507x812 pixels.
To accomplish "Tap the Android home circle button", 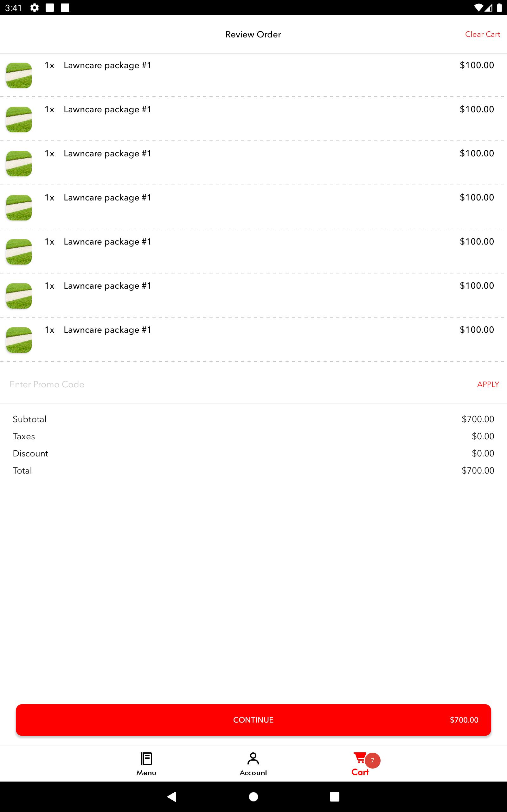I will point(253,796).
